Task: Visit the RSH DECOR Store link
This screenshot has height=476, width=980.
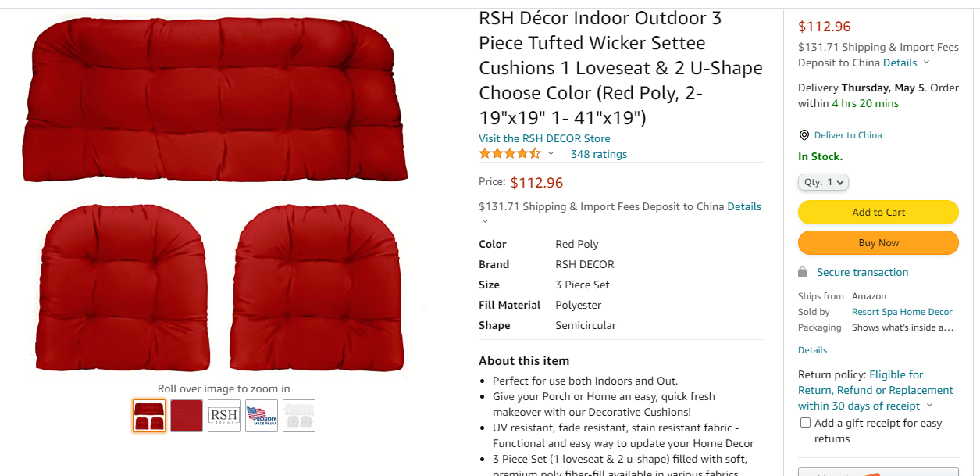Action: tap(544, 138)
